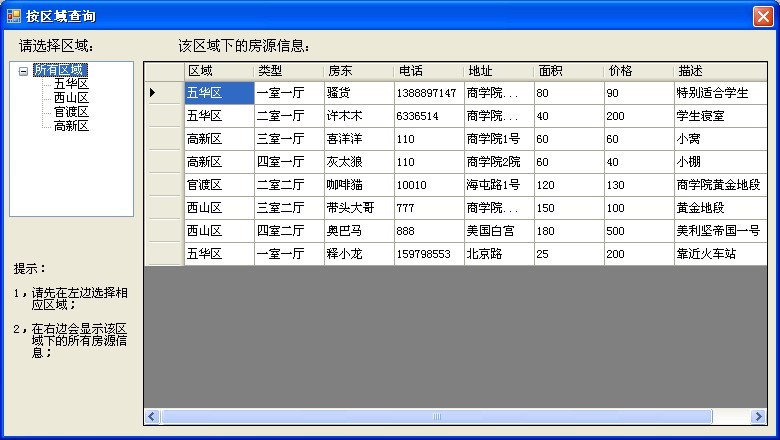
Task: Sort by the 地址 column header
Action: coord(499,71)
